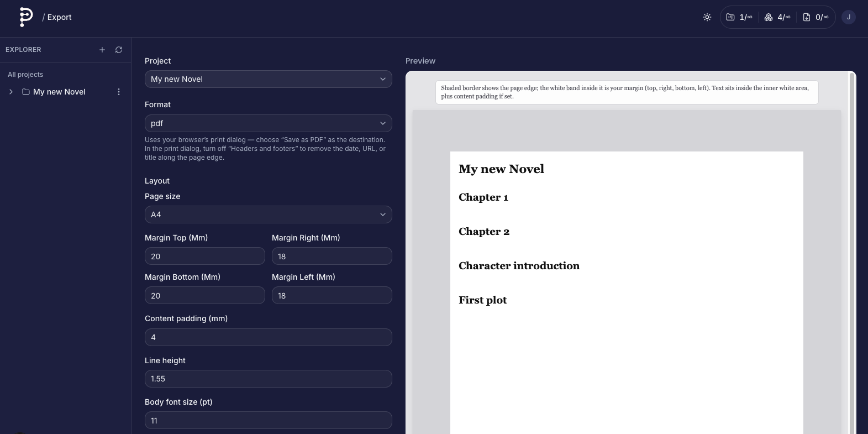The width and height of the screenshot is (868, 434).
Task: Refresh the Explorer panel
Action: pos(119,50)
